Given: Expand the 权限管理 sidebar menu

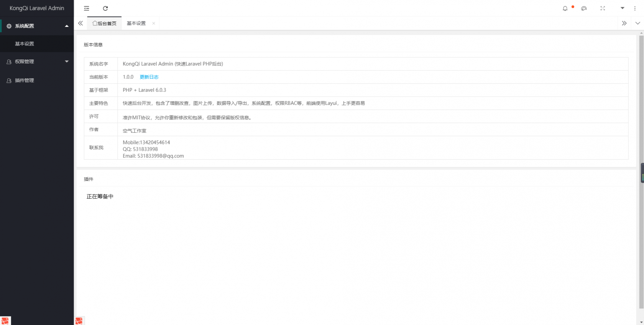Looking at the screenshot, I should click(x=37, y=61).
